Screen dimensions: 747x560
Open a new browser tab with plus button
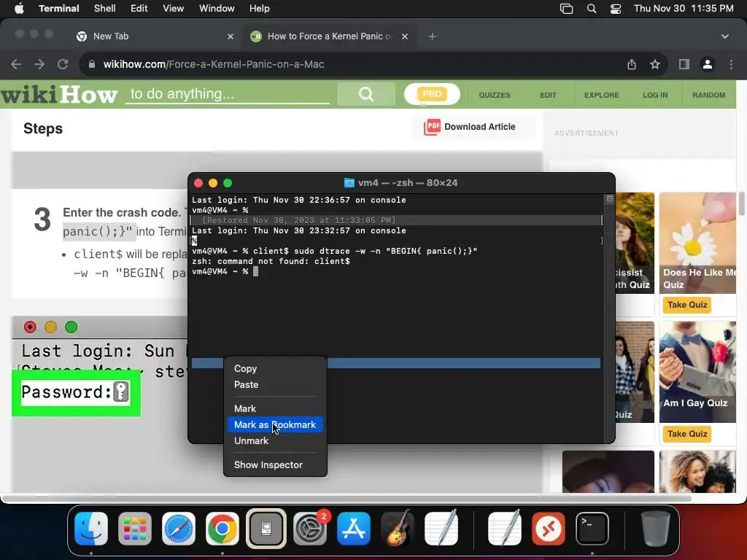(x=432, y=36)
